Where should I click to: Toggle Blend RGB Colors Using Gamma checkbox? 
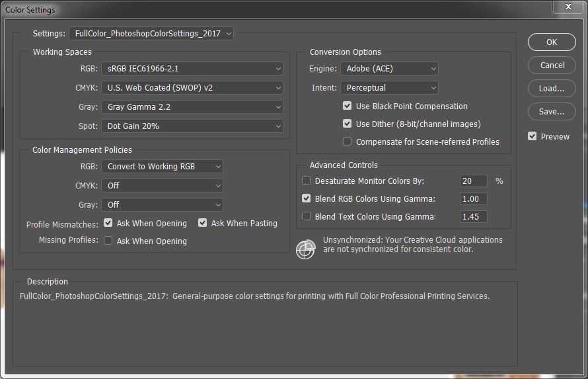tap(307, 198)
